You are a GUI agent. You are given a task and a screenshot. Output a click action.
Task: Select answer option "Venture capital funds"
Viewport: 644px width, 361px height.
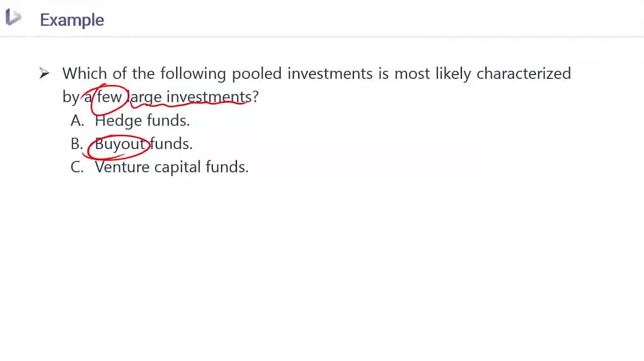[172, 167]
